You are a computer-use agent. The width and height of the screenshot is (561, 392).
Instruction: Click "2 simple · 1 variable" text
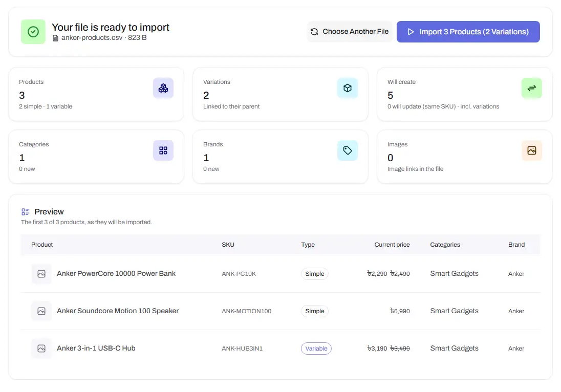(x=46, y=106)
